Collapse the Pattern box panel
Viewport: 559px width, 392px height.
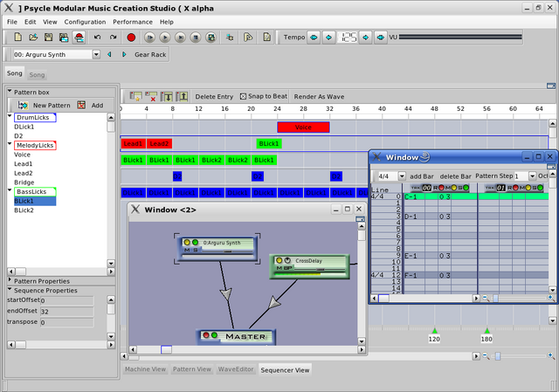tap(10, 91)
